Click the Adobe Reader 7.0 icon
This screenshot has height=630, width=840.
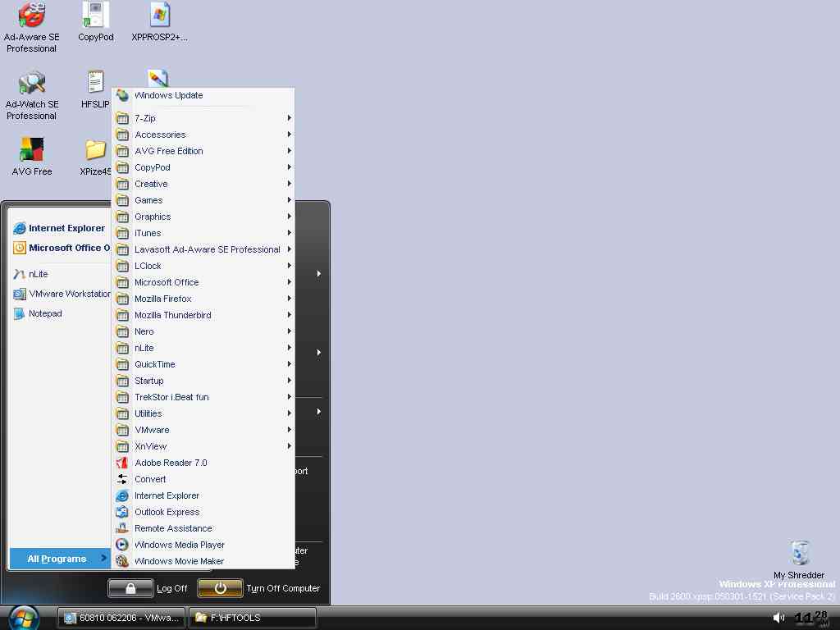coord(122,463)
